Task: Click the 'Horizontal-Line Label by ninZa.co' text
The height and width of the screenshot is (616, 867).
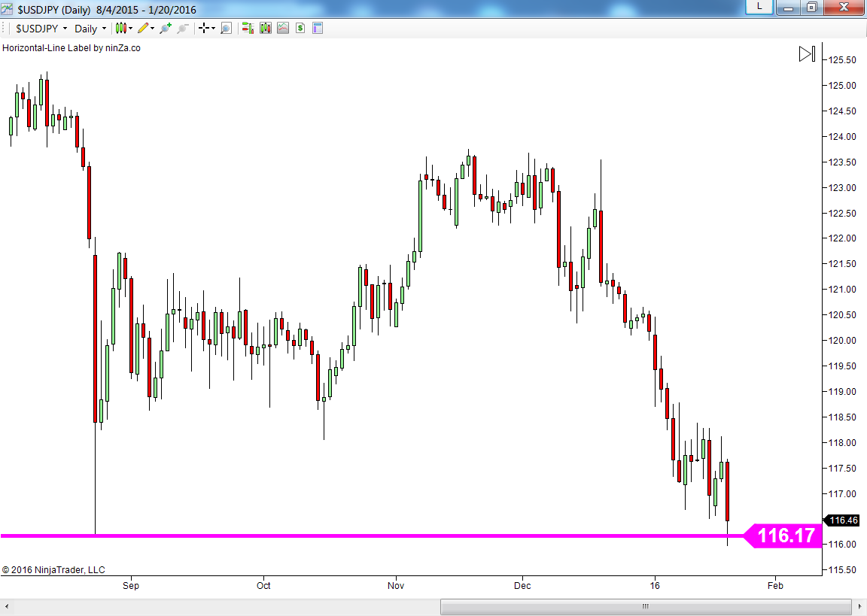Action: click(x=71, y=48)
